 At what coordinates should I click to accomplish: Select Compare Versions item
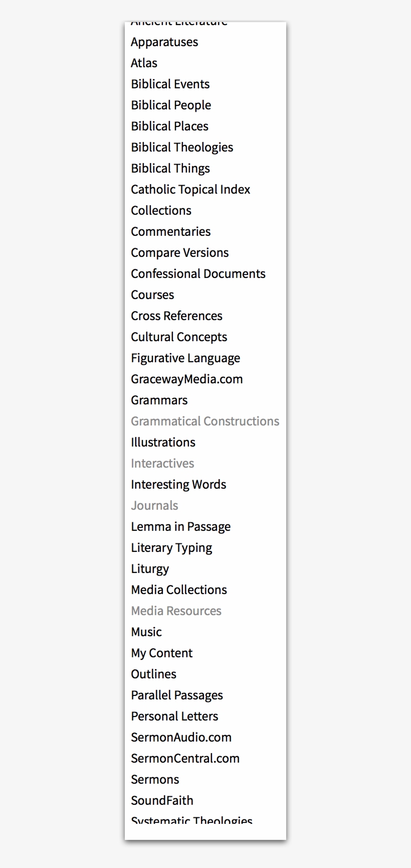pos(179,253)
